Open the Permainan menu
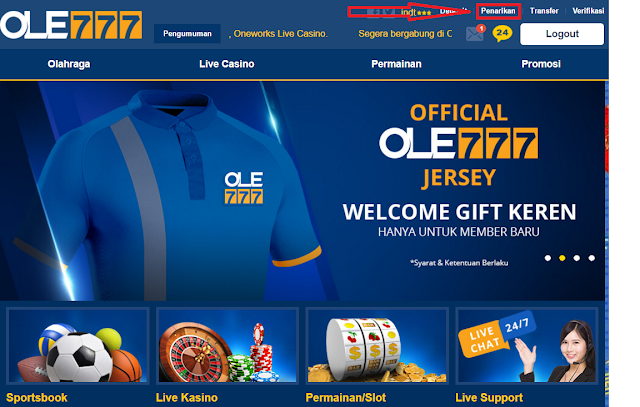The width and height of the screenshot is (640, 407). [396, 64]
